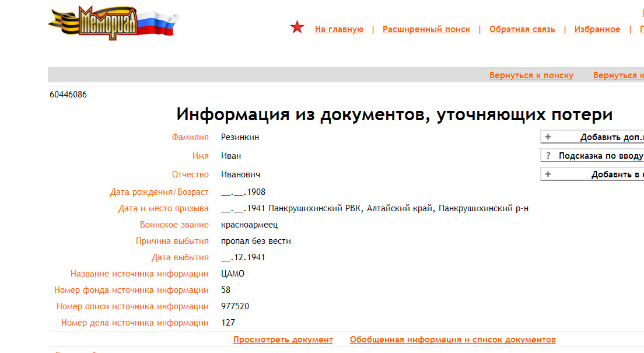Click the source name value ЦАМО

pyautogui.click(x=233, y=274)
